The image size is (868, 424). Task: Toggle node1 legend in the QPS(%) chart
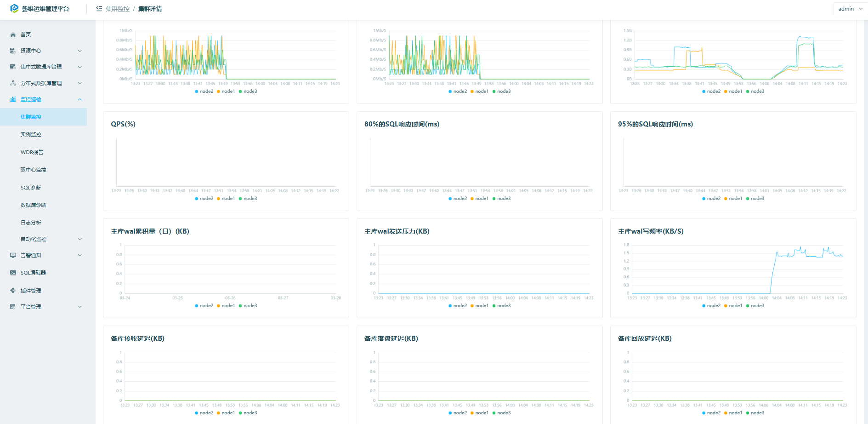(x=226, y=199)
